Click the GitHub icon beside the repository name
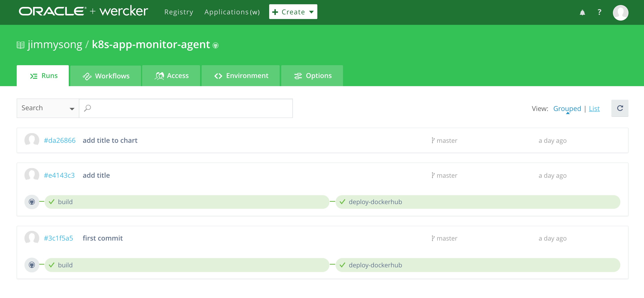The width and height of the screenshot is (644, 298). [216, 45]
